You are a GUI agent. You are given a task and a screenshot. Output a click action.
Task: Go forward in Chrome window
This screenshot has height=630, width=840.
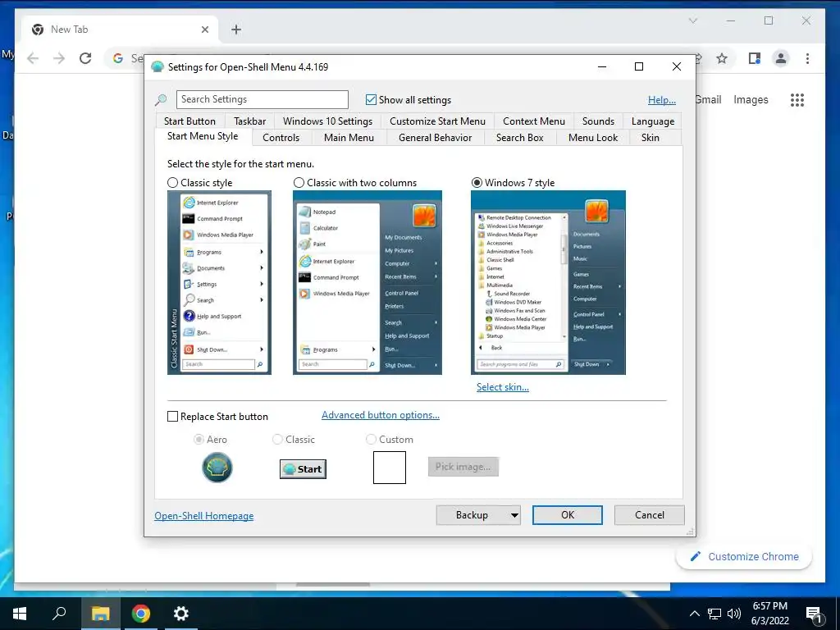(59, 58)
